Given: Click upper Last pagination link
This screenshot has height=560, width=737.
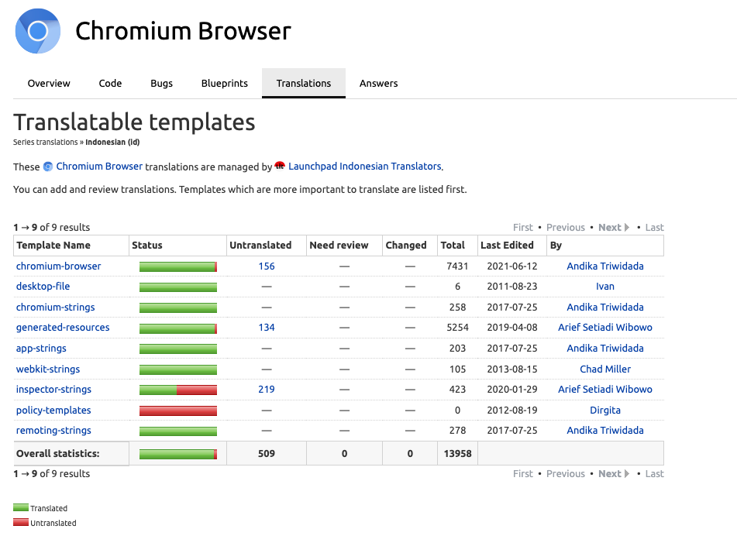Looking at the screenshot, I should [654, 228].
